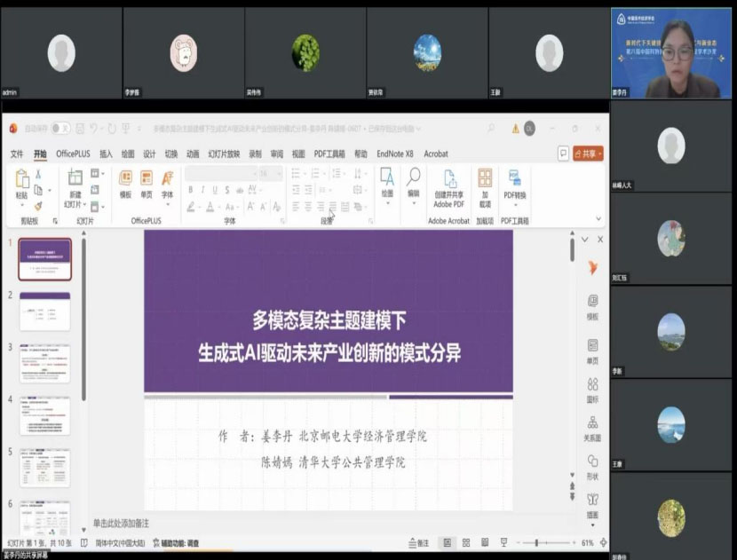Click the 模板 icon in OfficePLUS ribbon group

(x=125, y=184)
